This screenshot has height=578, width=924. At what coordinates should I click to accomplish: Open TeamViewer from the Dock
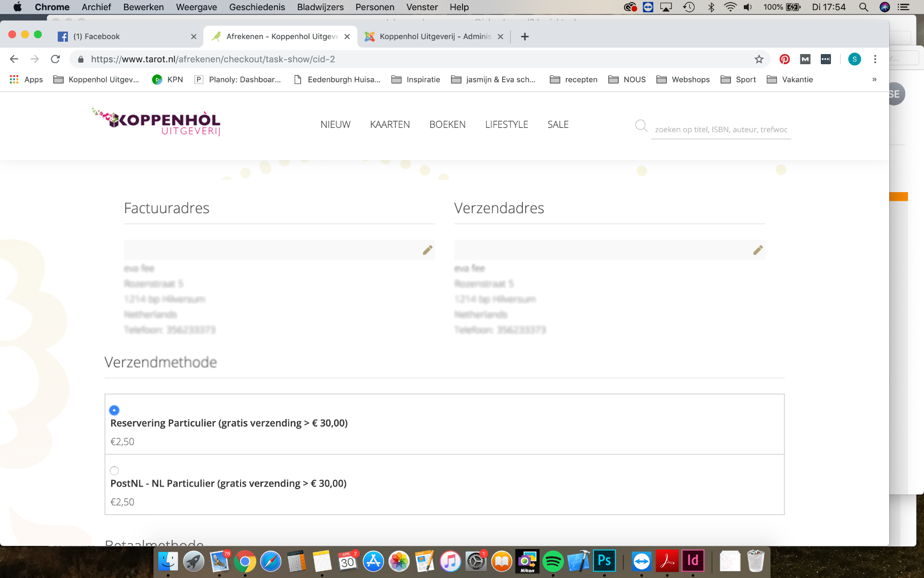pos(642,561)
